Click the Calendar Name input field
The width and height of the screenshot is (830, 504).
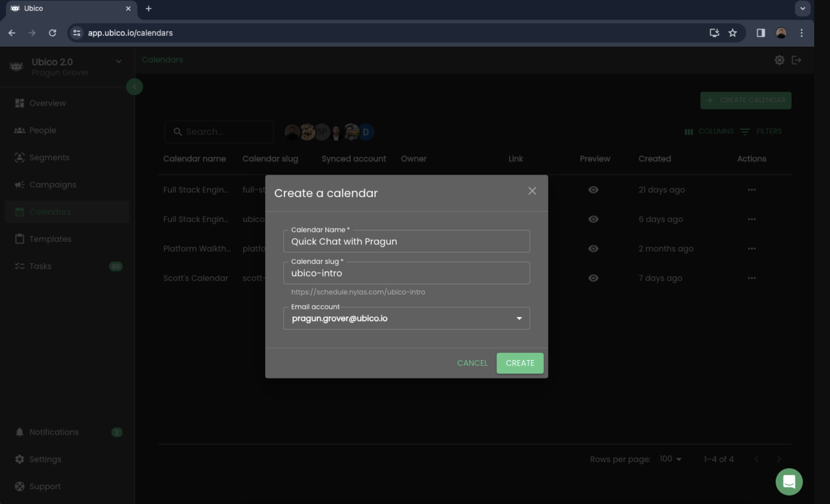pos(406,241)
